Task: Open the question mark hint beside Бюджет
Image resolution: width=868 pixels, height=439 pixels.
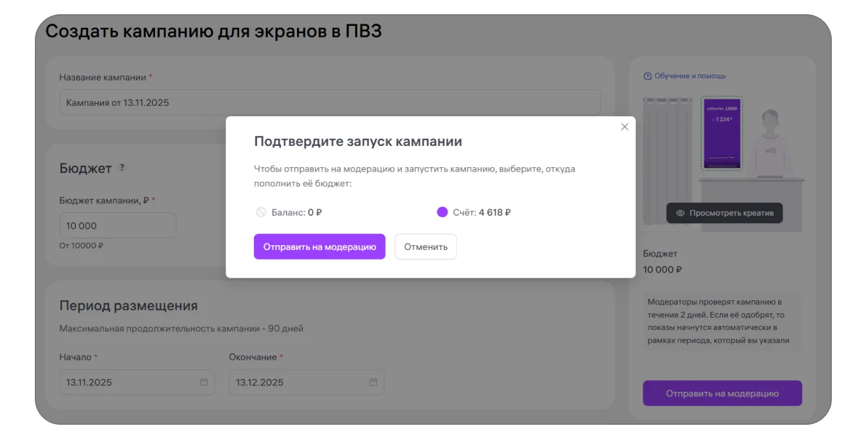Action: coord(121,168)
